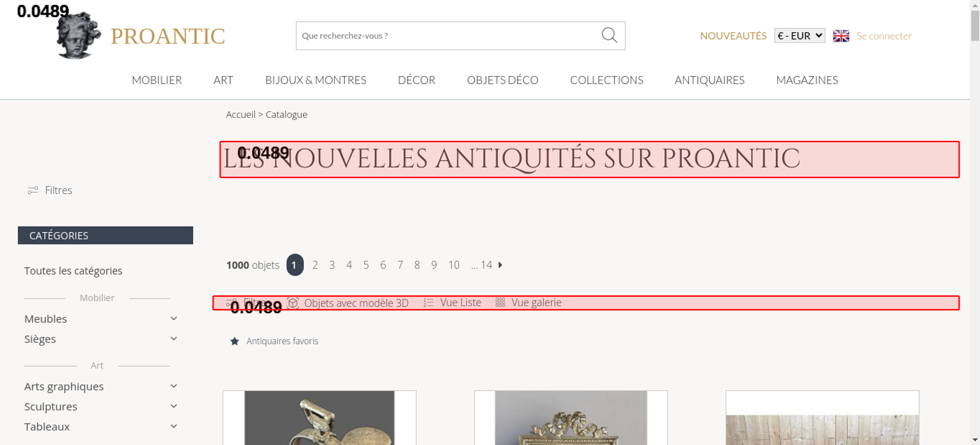
Task: Open the NOUVEAUTÉS link
Action: coord(733,36)
